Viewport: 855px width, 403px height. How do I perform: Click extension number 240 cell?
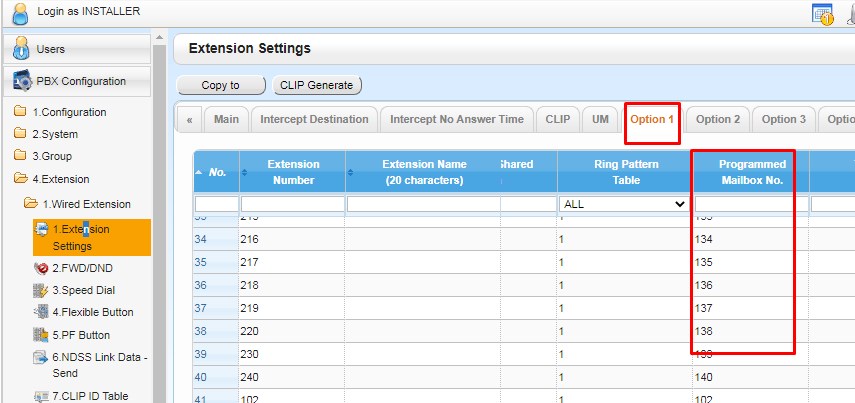pos(292,377)
